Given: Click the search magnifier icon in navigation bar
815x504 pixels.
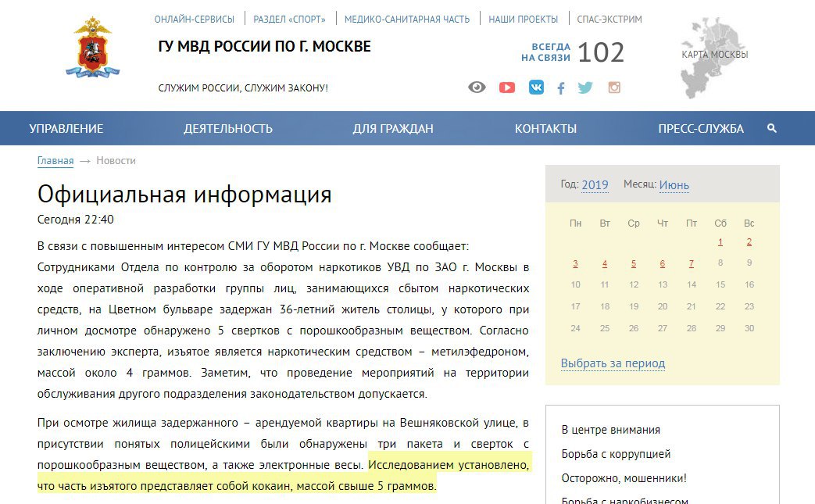Looking at the screenshot, I should 772,128.
